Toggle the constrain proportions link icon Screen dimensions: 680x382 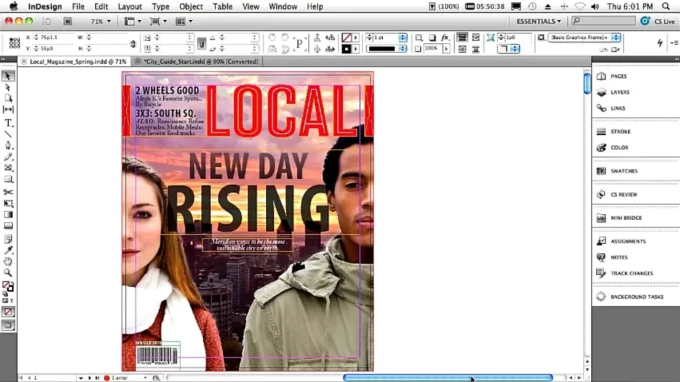point(133,43)
